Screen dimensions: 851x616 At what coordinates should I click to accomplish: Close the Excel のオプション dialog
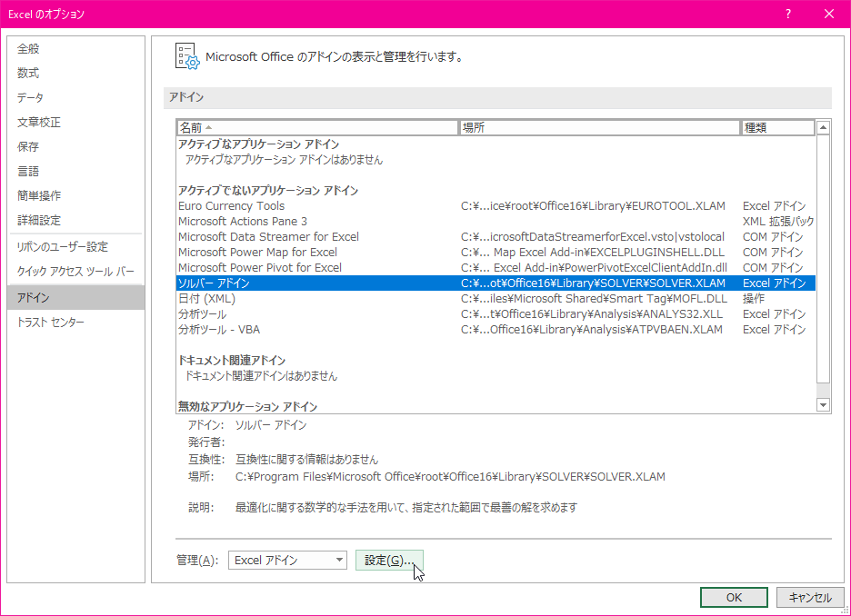click(829, 15)
